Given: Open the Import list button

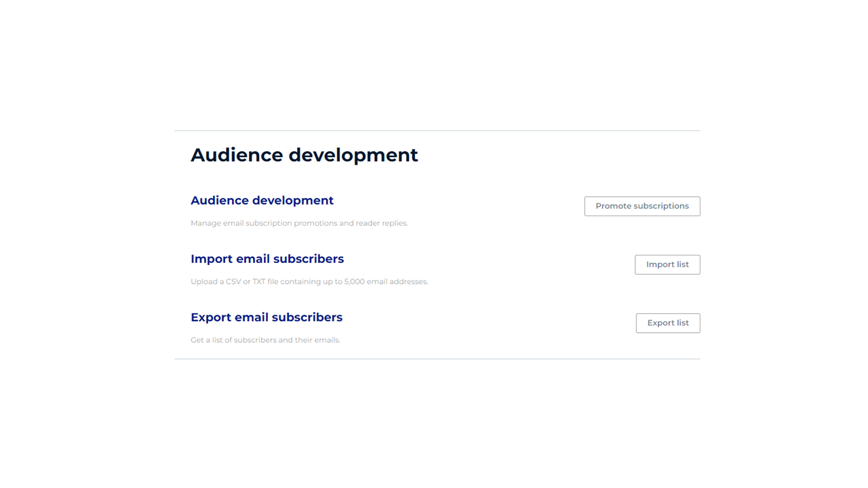Looking at the screenshot, I should (667, 264).
